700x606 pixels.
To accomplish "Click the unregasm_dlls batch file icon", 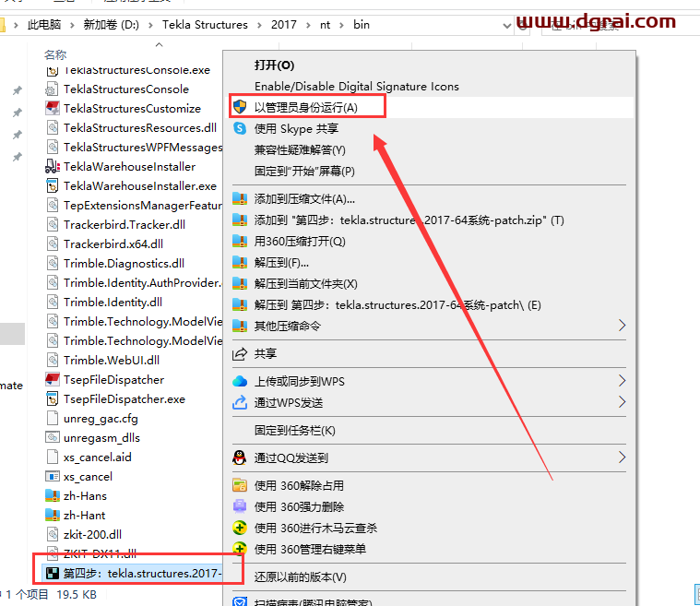I will 53,437.
